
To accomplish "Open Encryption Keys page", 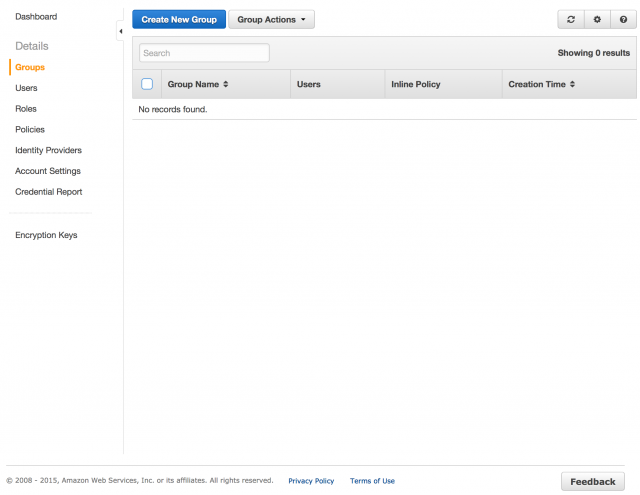I will click(x=46, y=235).
